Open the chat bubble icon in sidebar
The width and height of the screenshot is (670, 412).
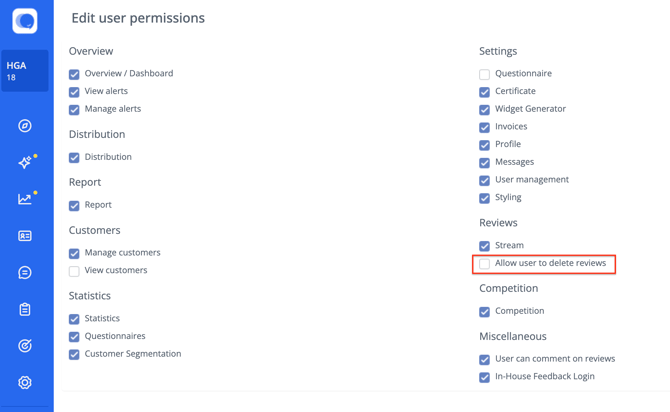tap(25, 273)
